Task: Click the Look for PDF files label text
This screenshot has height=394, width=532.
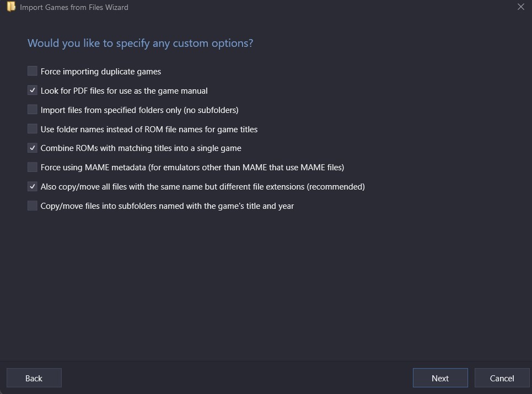Action: point(124,91)
